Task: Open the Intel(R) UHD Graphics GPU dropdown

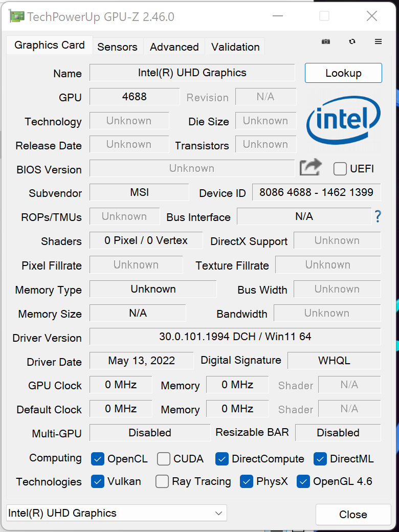Action: (x=117, y=513)
